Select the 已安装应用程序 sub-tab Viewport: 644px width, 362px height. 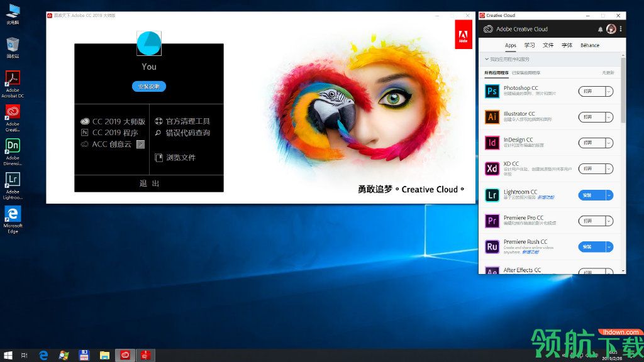(x=526, y=73)
